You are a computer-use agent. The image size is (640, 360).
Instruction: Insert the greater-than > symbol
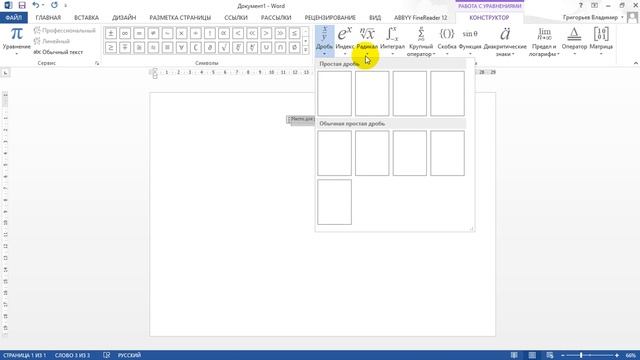(266, 33)
